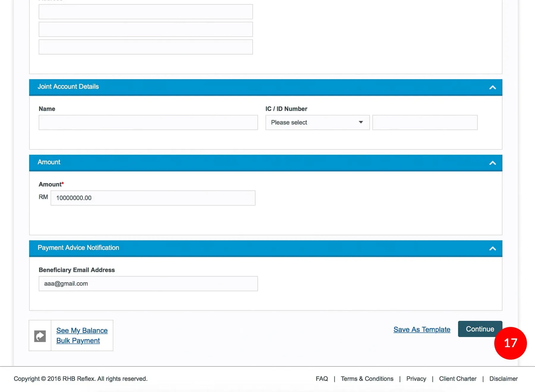The width and height of the screenshot is (535, 392).
Task: Click the second address line field
Action: 146,29
